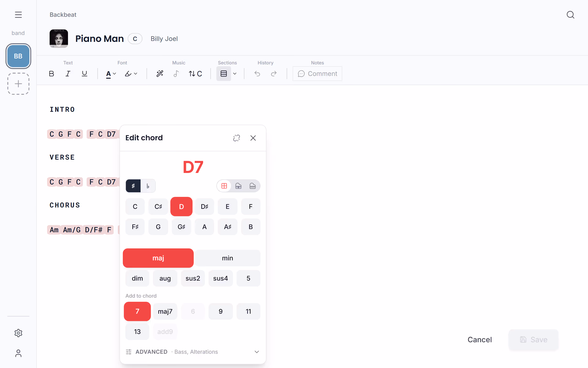Click the song key C badge
588x368 pixels.
coord(135,39)
